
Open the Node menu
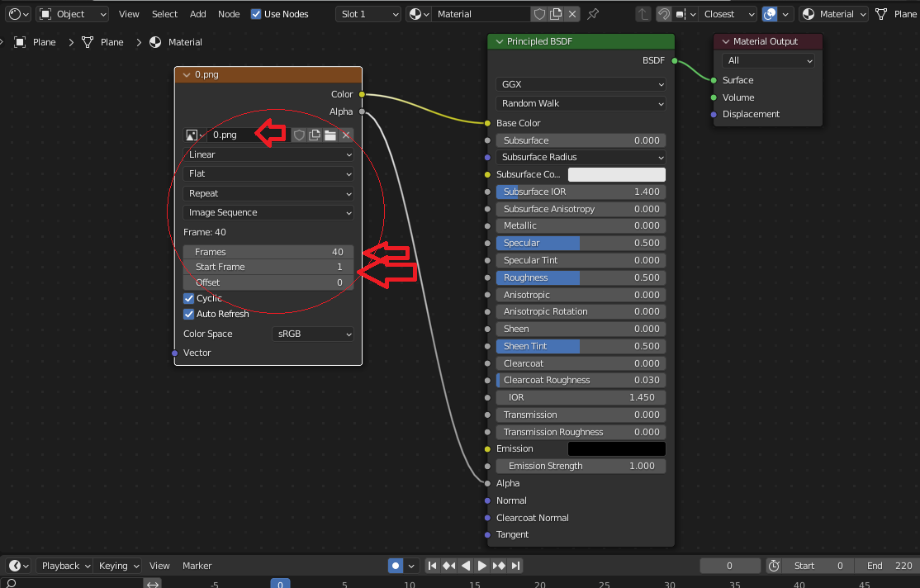point(229,14)
